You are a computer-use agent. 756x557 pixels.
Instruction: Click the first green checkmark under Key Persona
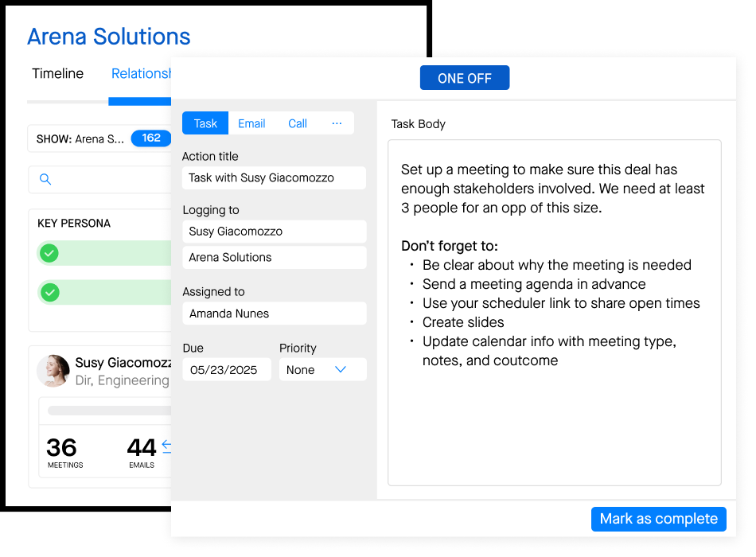(49, 253)
